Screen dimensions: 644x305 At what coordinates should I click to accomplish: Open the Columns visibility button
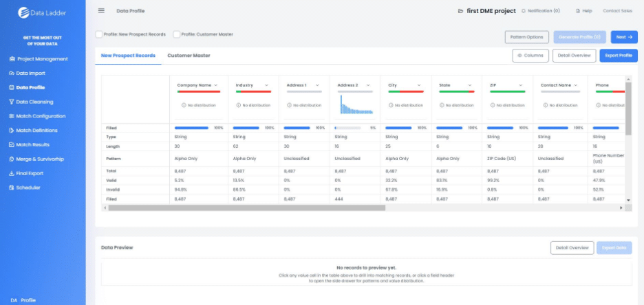(530, 56)
